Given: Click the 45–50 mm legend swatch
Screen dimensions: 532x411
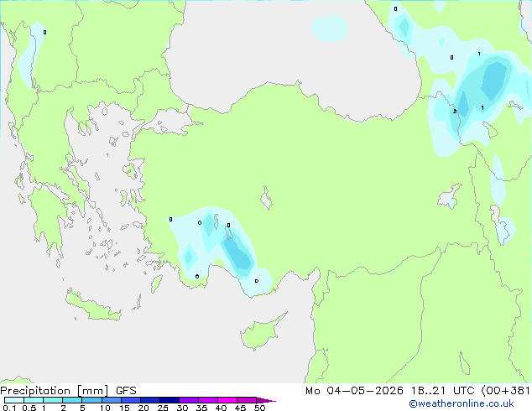Looking at the screenshot, I should (x=247, y=400).
